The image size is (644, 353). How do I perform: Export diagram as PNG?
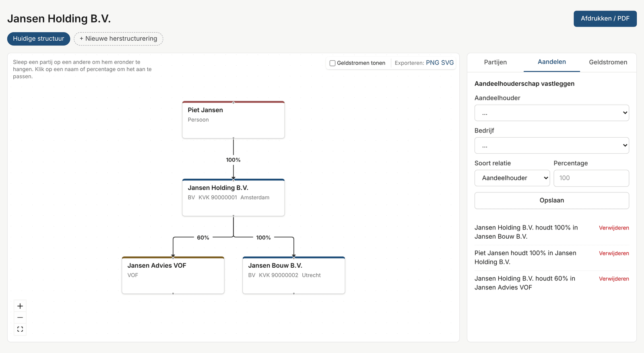tap(432, 63)
